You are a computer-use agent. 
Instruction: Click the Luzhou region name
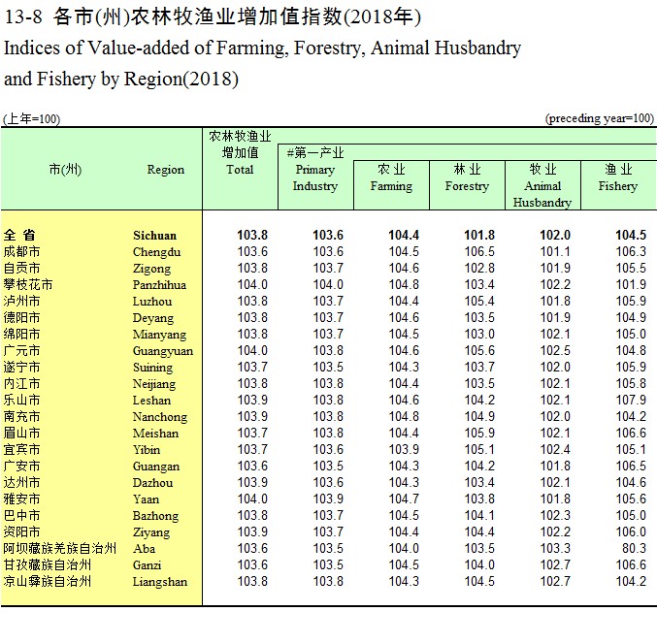pos(152,302)
